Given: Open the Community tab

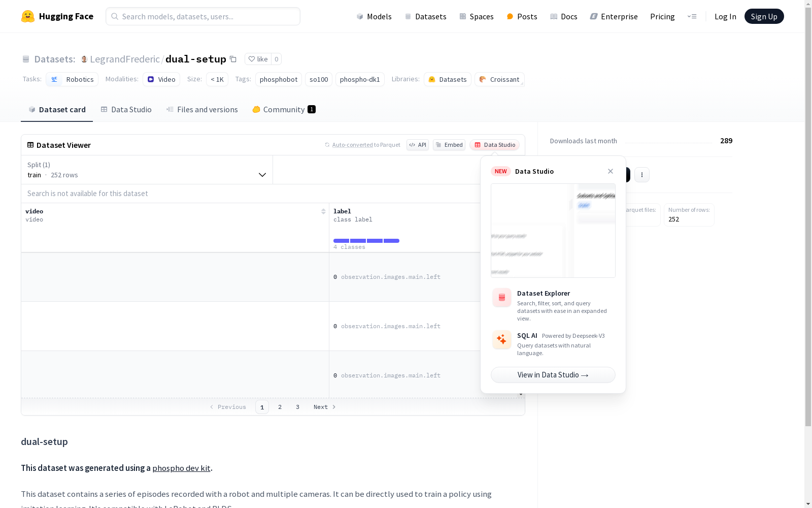Looking at the screenshot, I should click(284, 110).
